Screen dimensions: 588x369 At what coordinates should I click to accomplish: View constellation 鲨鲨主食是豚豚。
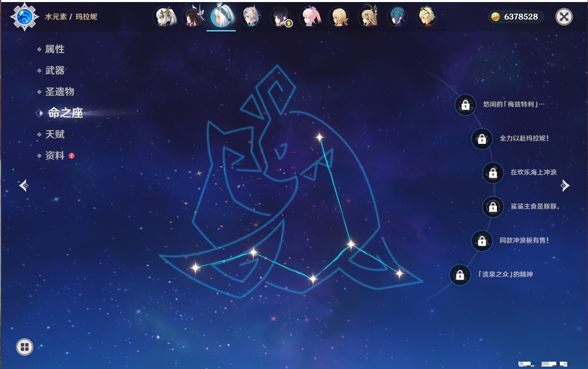[535, 207]
